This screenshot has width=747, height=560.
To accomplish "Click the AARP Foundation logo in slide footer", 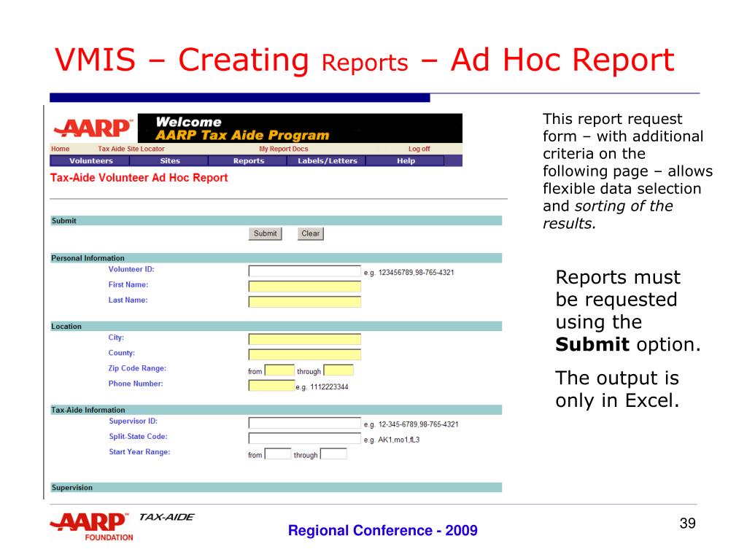I will coord(91,526).
